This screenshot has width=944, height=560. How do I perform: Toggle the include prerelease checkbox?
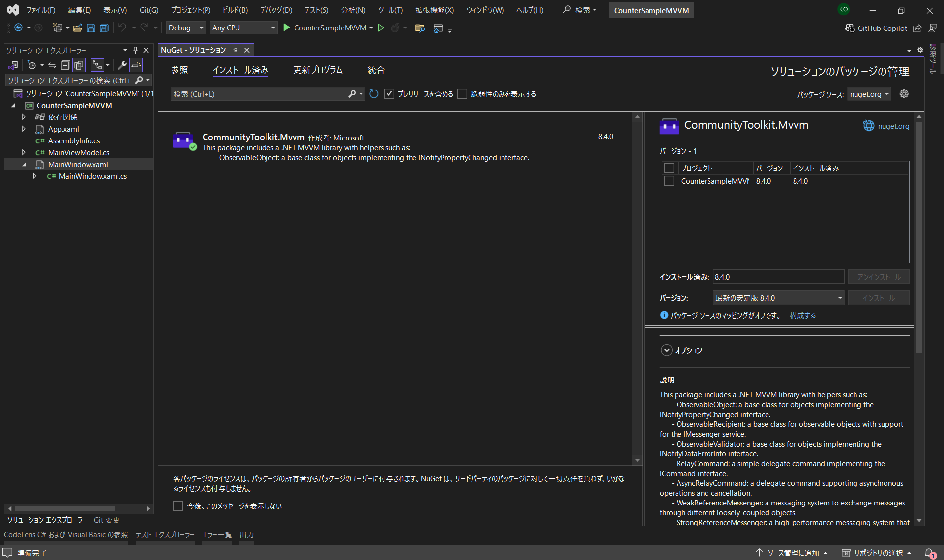pyautogui.click(x=389, y=94)
